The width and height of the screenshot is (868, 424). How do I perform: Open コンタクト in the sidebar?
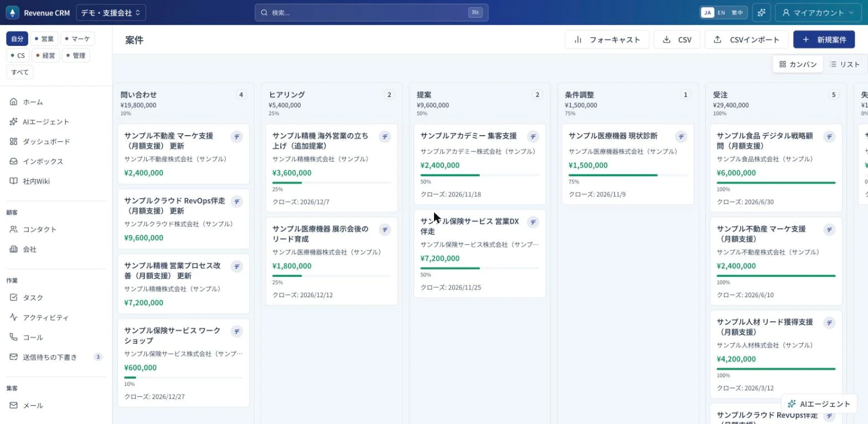[56, 229]
